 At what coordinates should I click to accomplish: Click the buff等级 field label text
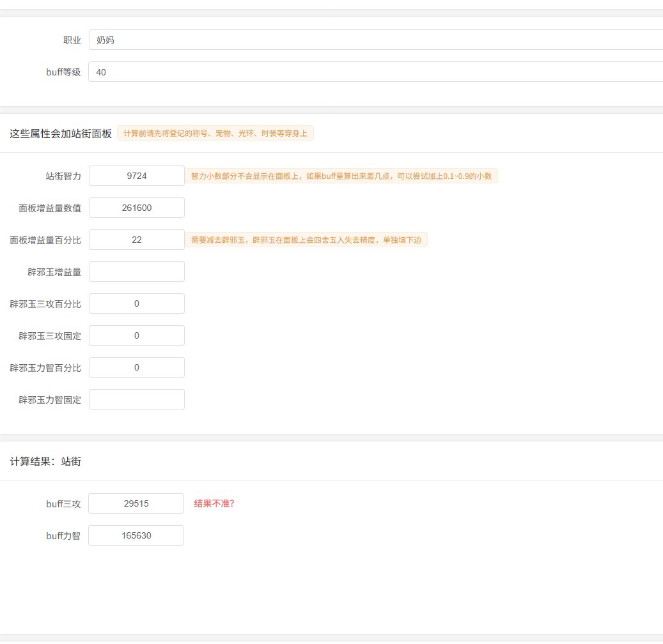[63, 72]
